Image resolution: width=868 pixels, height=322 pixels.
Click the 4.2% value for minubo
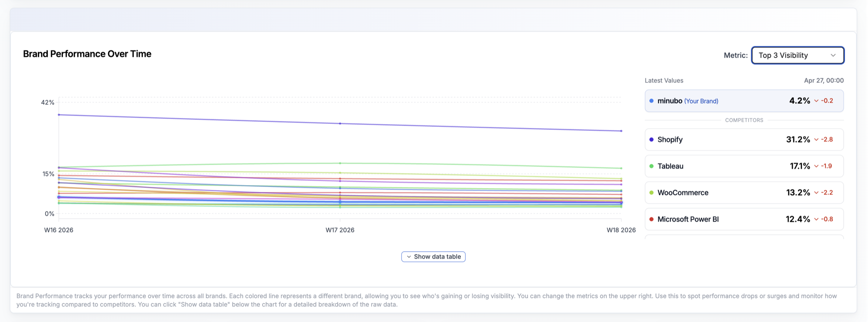(800, 101)
